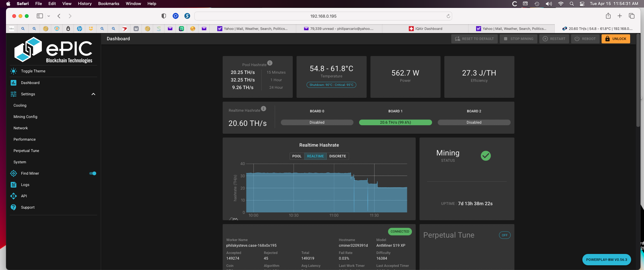Screen dimensions: 644x270
Task: Open the Safari View menu
Action: (x=67, y=4)
